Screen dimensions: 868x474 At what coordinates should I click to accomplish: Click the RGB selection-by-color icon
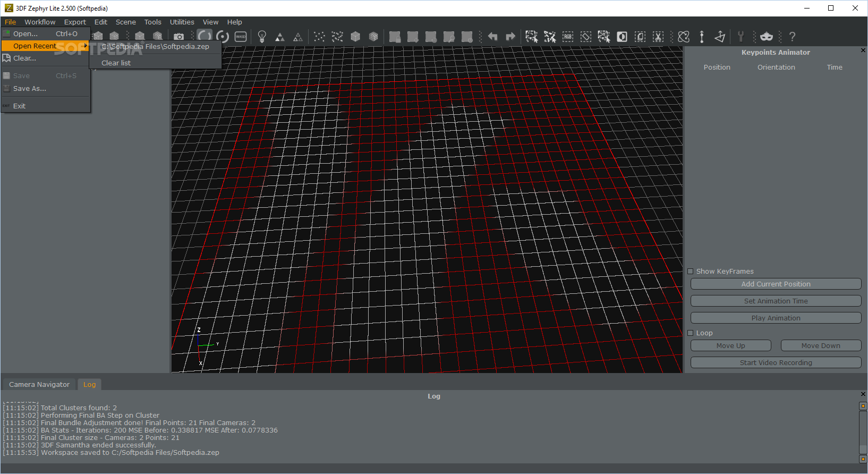coord(568,37)
